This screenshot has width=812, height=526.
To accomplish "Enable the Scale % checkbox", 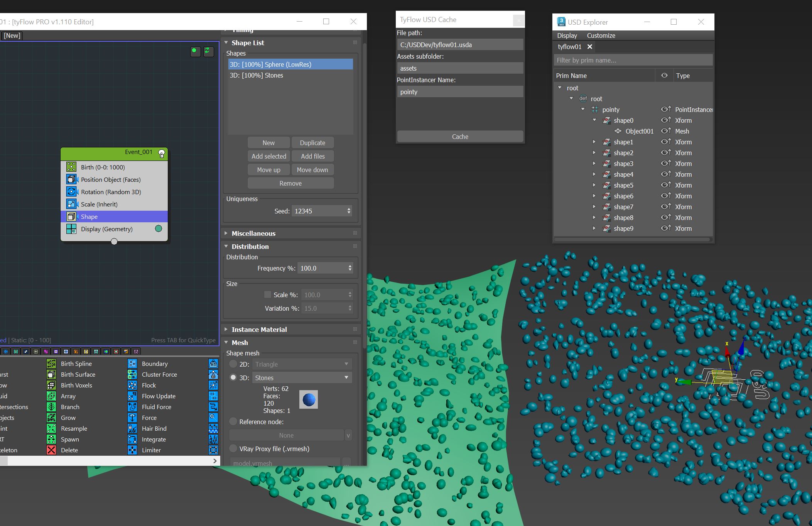I will pyautogui.click(x=267, y=294).
